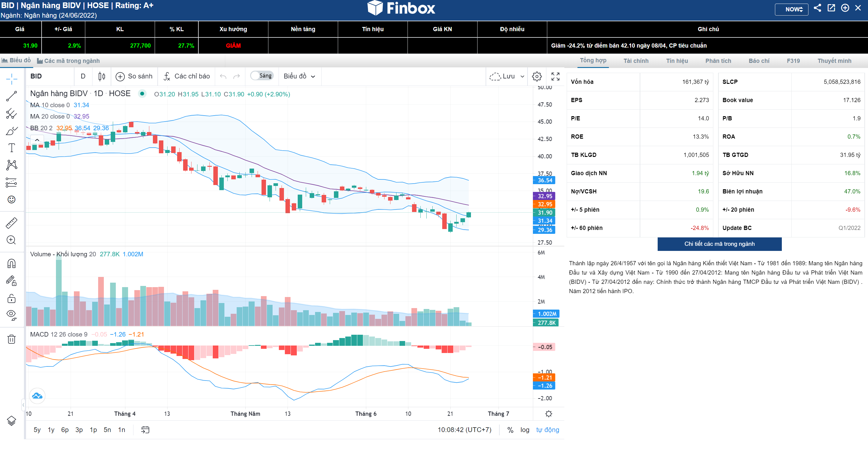Open the F319 forum tab
Screen dimensions: 868x453
(793, 61)
